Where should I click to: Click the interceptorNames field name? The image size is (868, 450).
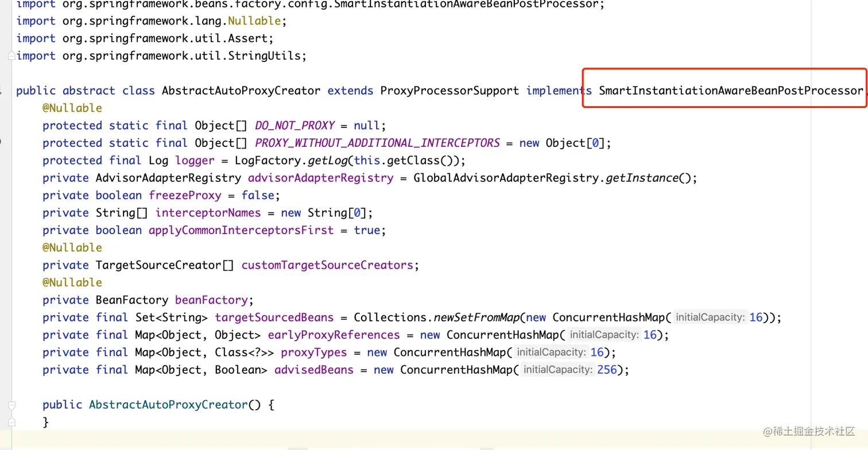208,213
